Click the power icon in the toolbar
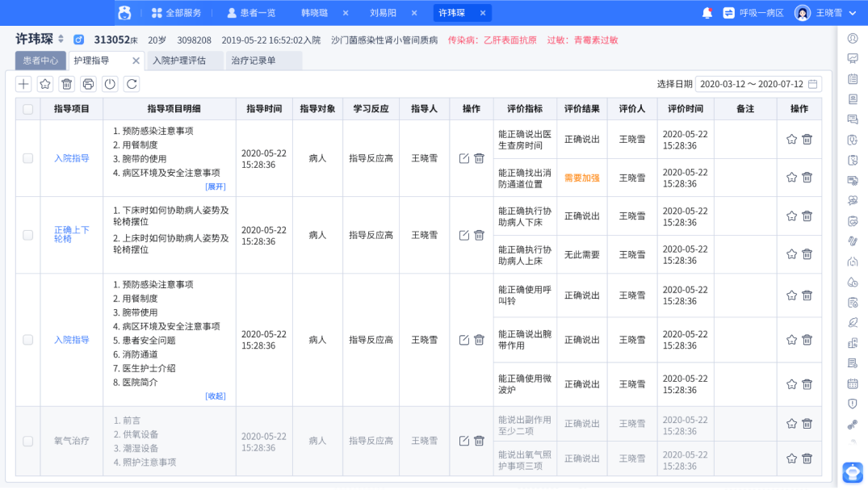The height and width of the screenshot is (490, 868). coord(111,83)
